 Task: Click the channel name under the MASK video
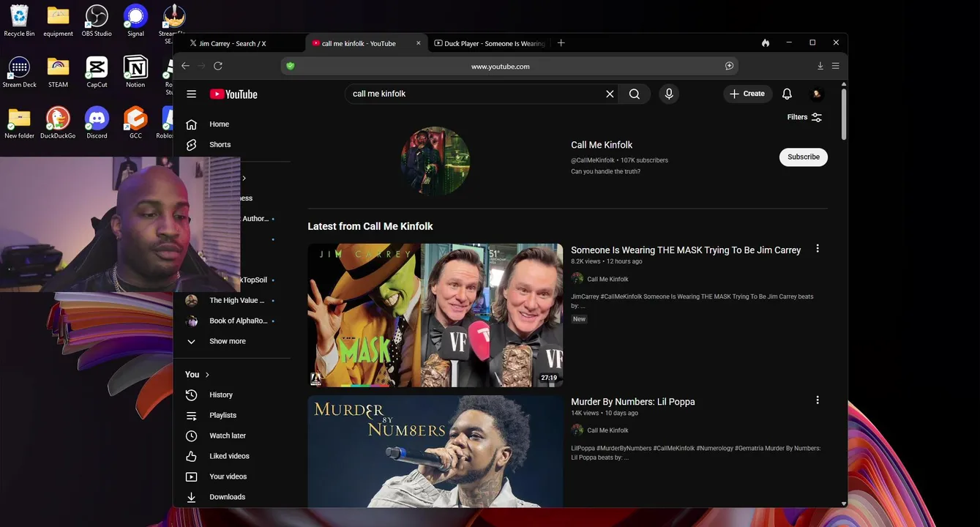(x=607, y=279)
